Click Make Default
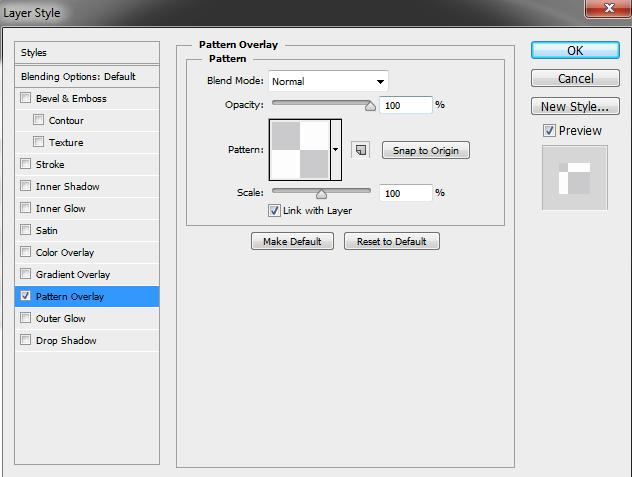This screenshot has width=632, height=477. [x=292, y=241]
